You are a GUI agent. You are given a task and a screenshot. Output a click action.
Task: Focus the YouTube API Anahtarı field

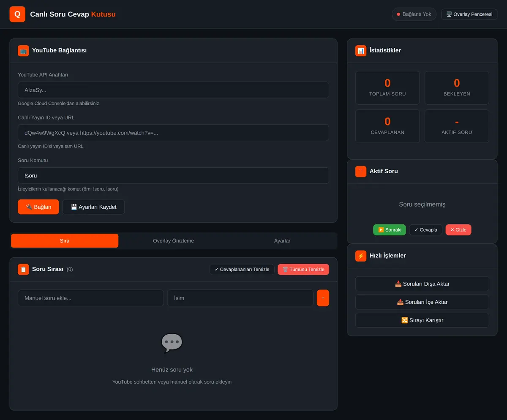click(173, 90)
